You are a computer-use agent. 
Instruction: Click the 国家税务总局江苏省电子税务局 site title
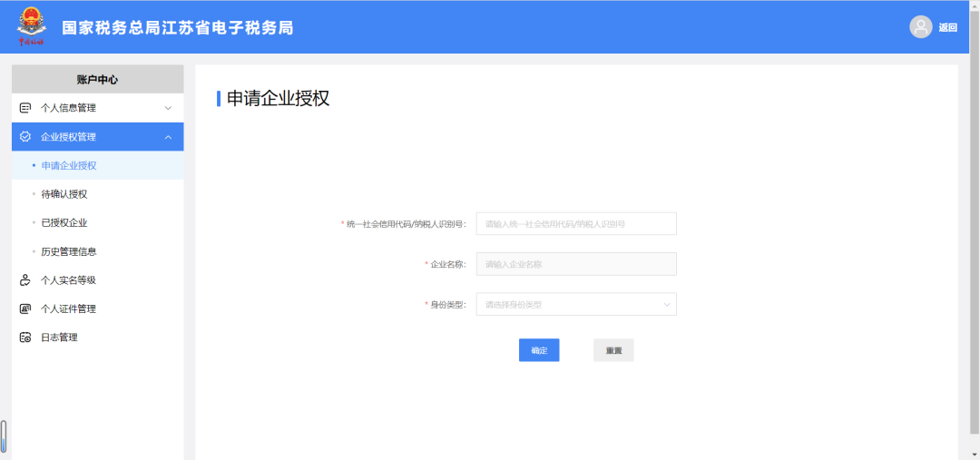tap(178, 28)
